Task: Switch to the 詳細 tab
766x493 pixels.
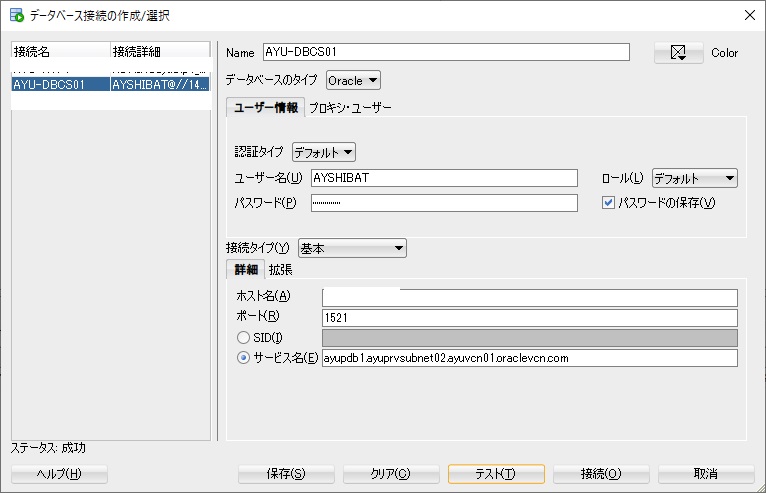Action: (x=246, y=269)
